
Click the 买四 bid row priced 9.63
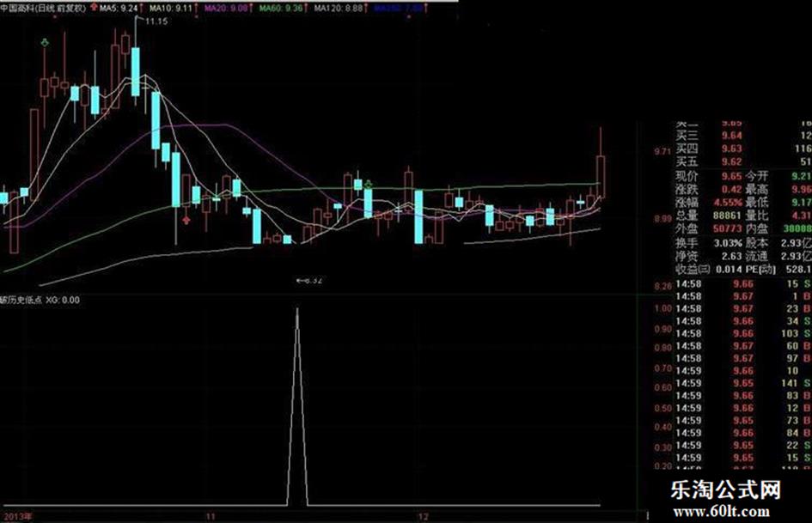(743, 149)
